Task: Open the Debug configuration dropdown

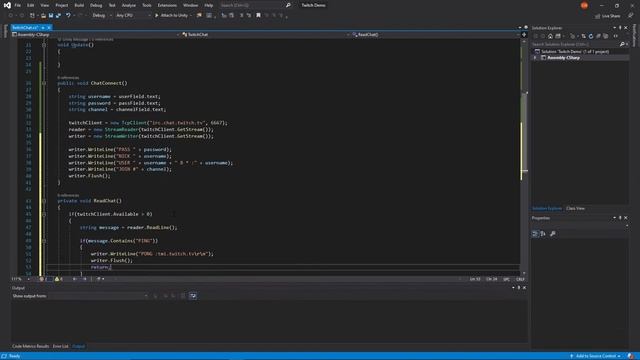Action: [102, 16]
